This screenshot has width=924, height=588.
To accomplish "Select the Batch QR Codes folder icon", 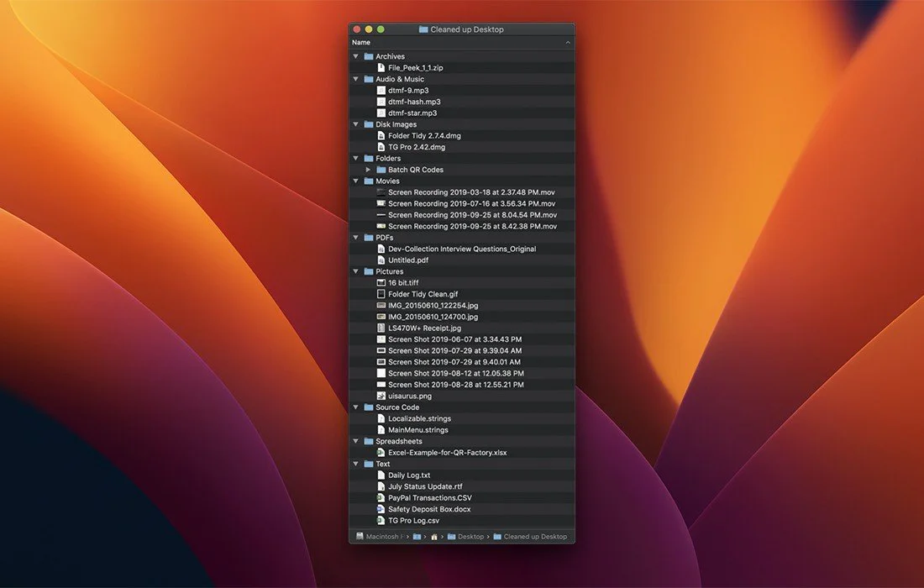I will 381,170.
